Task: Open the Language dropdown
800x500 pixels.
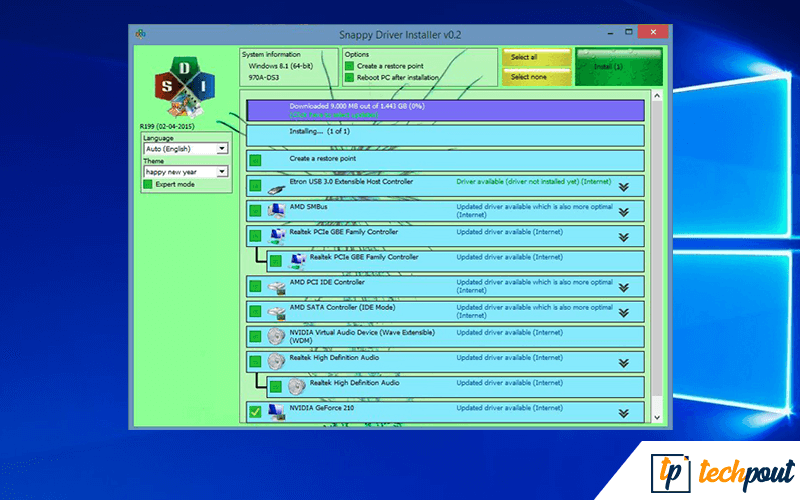Action: 185,149
